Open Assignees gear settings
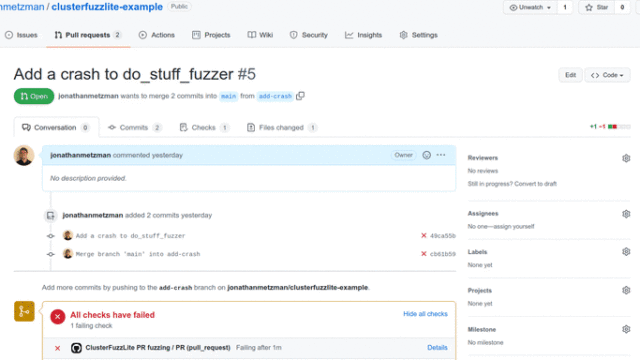The height and width of the screenshot is (360, 640). [626, 214]
